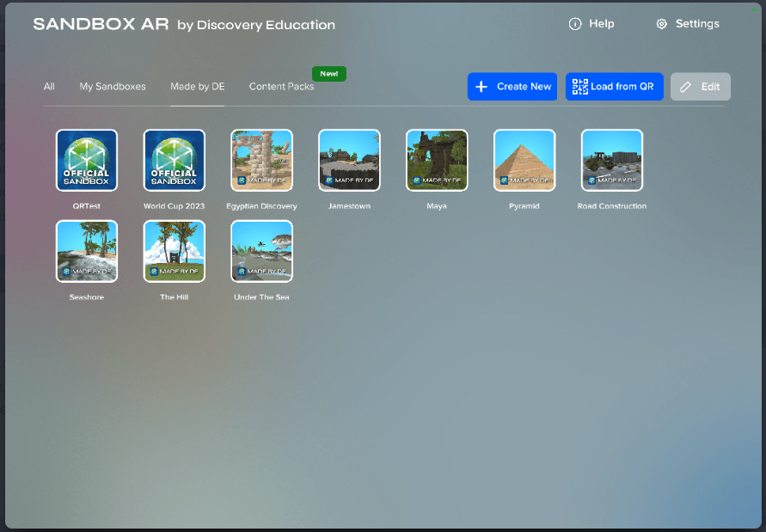Open the Egyptian Discovery sandbox thumbnail

[261, 160]
